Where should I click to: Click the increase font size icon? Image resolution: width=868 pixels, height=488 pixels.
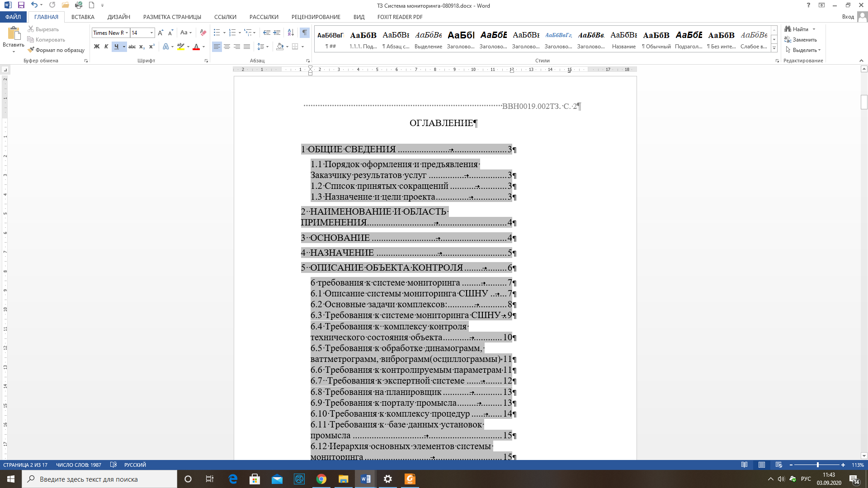coord(160,33)
